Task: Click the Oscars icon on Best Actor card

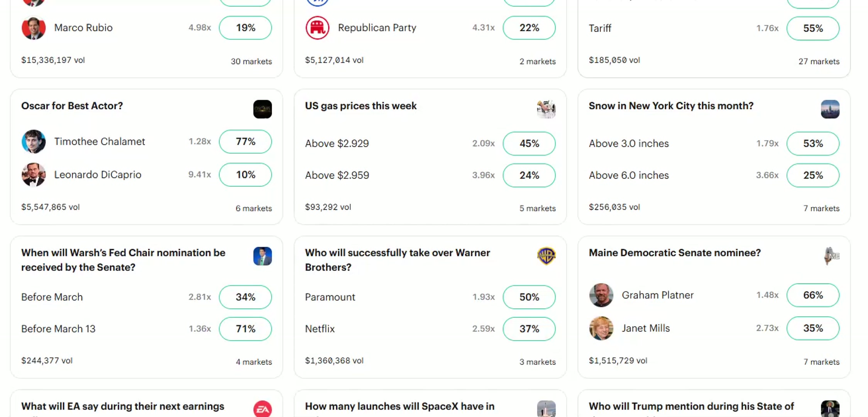Action: pos(262,109)
